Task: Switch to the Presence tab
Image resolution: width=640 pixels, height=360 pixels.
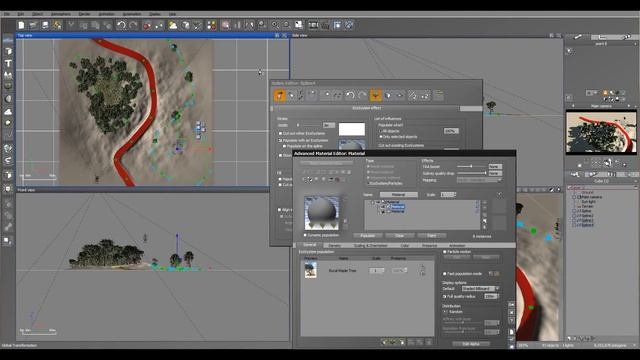Action: (429, 246)
